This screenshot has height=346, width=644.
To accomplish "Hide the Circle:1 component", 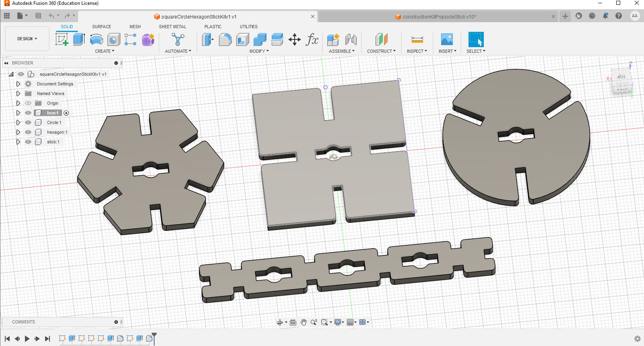I will point(28,122).
